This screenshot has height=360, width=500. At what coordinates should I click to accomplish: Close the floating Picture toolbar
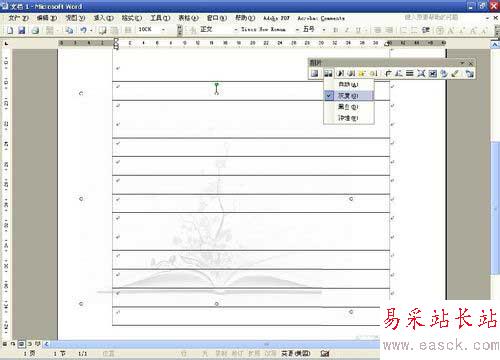pos(471,63)
